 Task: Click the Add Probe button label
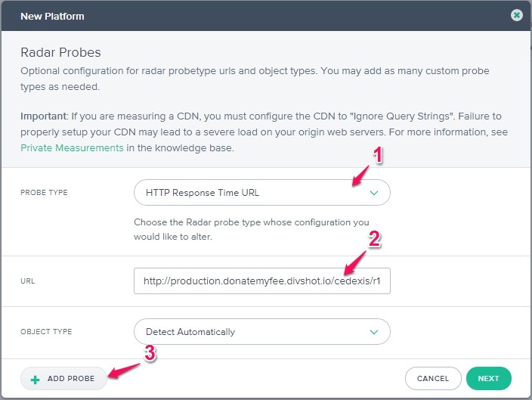[x=71, y=378]
